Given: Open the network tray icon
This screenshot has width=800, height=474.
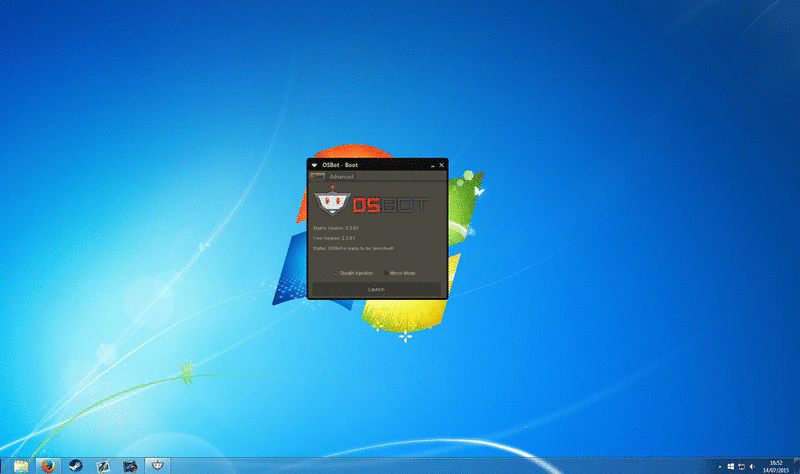Looking at the screenshot, I should click(x=741, y=467).
